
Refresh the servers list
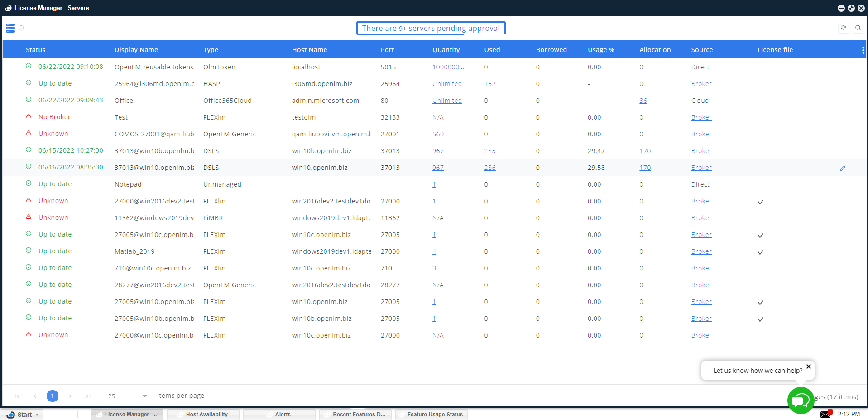843,28
